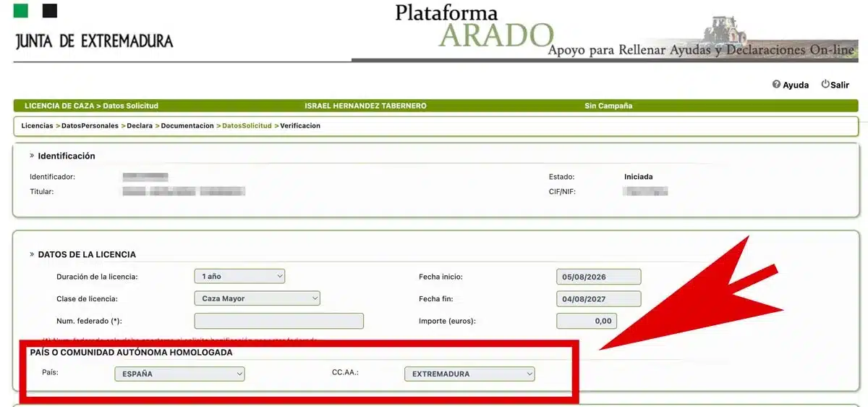Open the Duración de la licencia dropdown

pyautogui.click(x=239, y=276)
